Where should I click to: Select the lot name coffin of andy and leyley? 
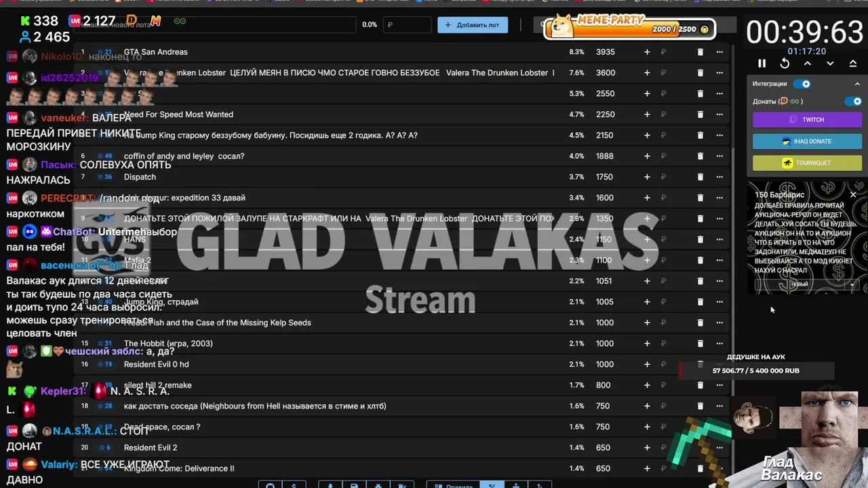[184, 157]
